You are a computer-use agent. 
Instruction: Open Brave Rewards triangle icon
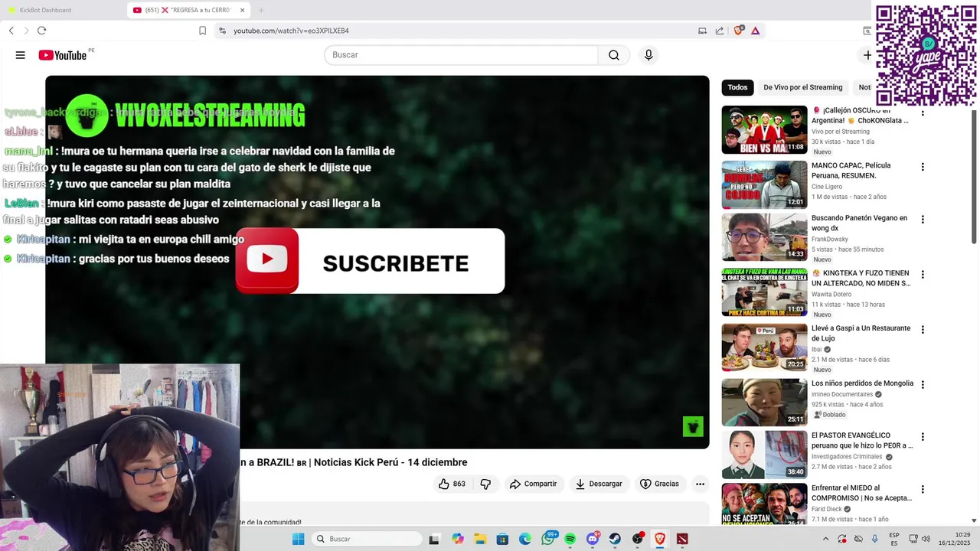pyautogui.click(x=755, y=31)
